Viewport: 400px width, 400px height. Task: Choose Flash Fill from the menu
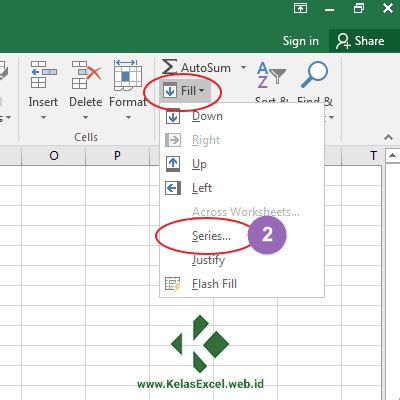pyautogui.click(x=242, y=284)
